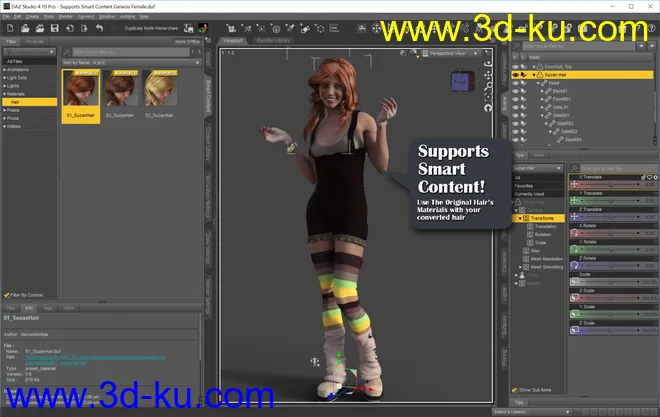
Task: Toggle Filter By Context checkbox
Action: tap(7, 295)
